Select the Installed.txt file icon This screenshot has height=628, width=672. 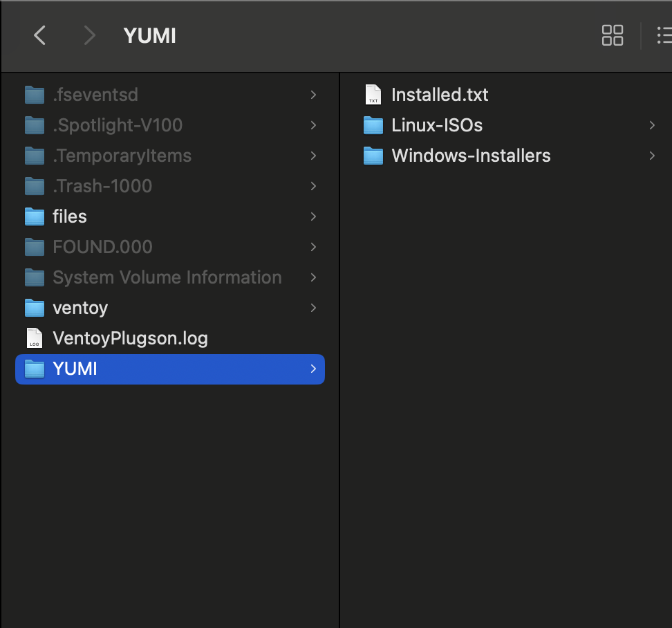point(373,94)
